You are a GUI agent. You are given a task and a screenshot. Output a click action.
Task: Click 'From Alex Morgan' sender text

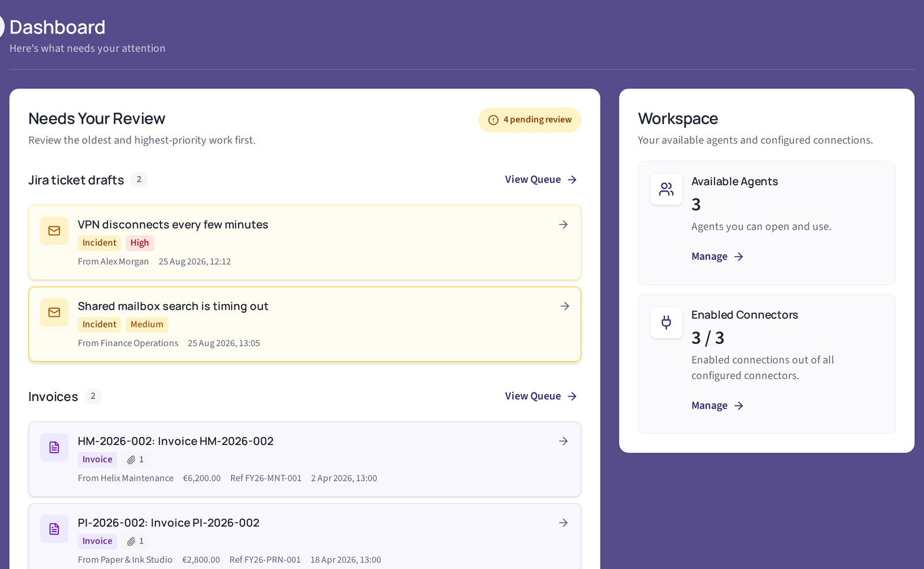click(113, 261)
